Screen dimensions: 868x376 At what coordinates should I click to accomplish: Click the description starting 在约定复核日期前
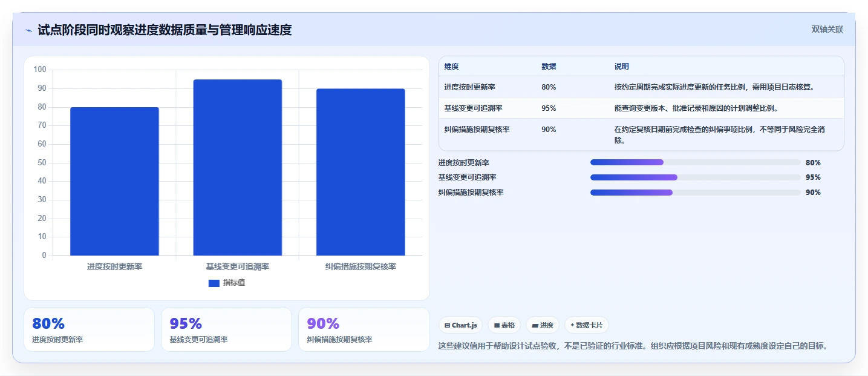click(721, 134)
